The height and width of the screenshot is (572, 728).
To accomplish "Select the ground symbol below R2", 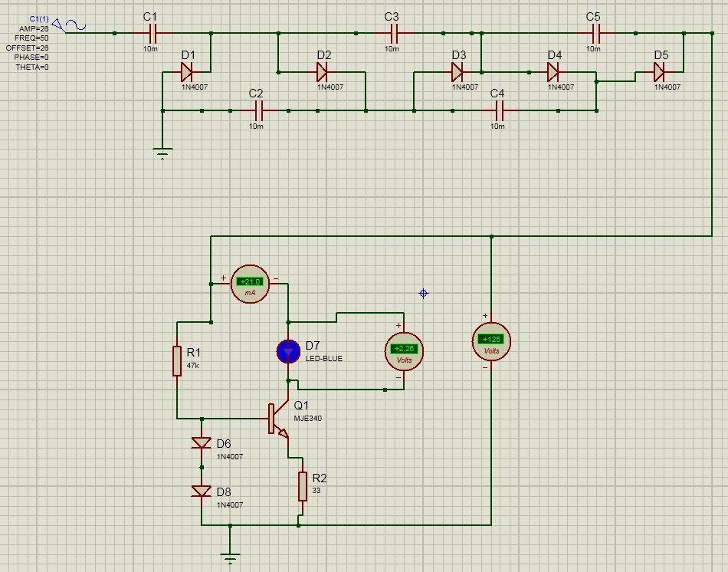I will (x=231, y=557).
